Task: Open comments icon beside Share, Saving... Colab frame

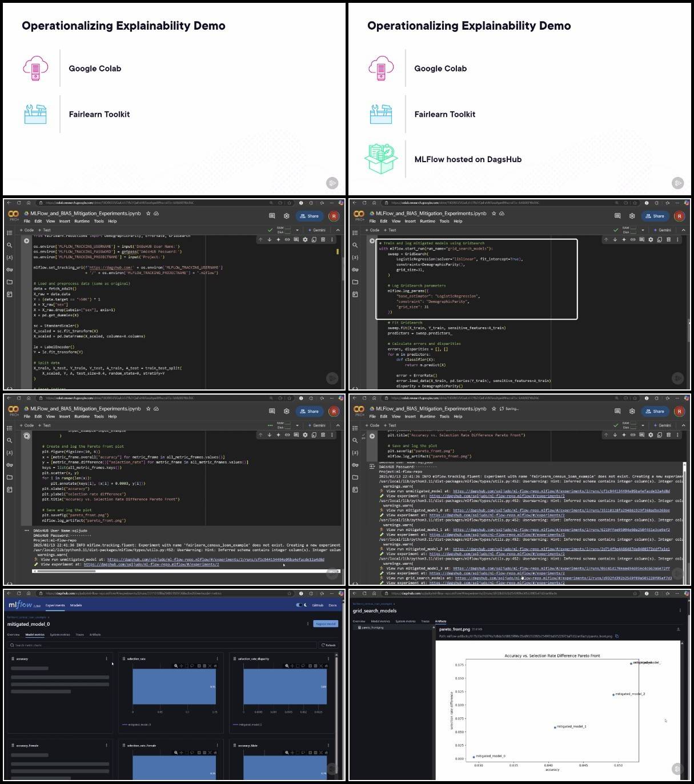Action: (617, 411)
